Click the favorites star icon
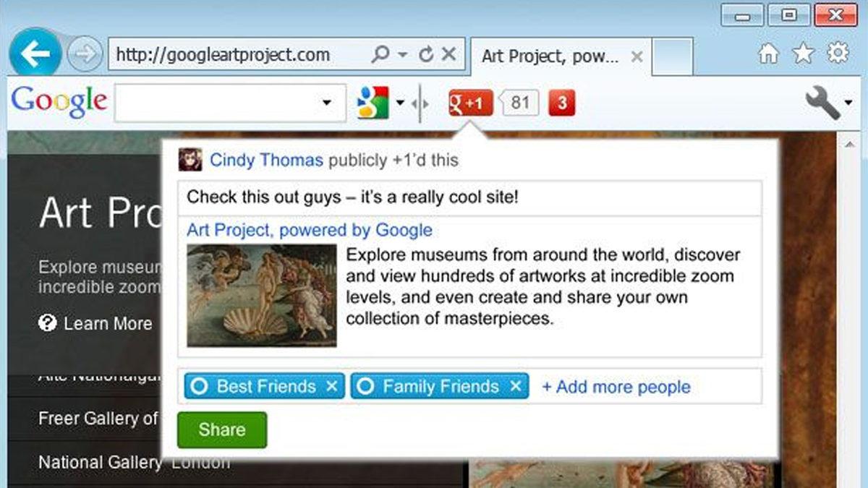The width and height of the screenshot is (868, 488). [803, 54]
